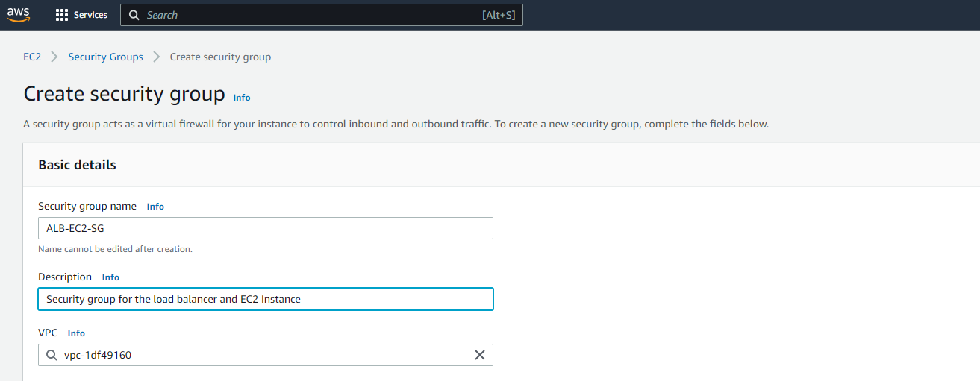
Task: Open Info beside Create security group title
Action: pyautogui.click(x=242, y=98)
